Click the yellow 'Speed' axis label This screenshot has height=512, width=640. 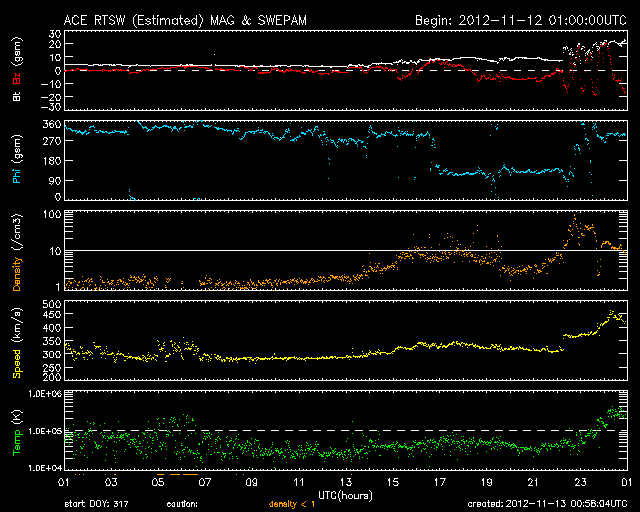[x=17, y=364]
